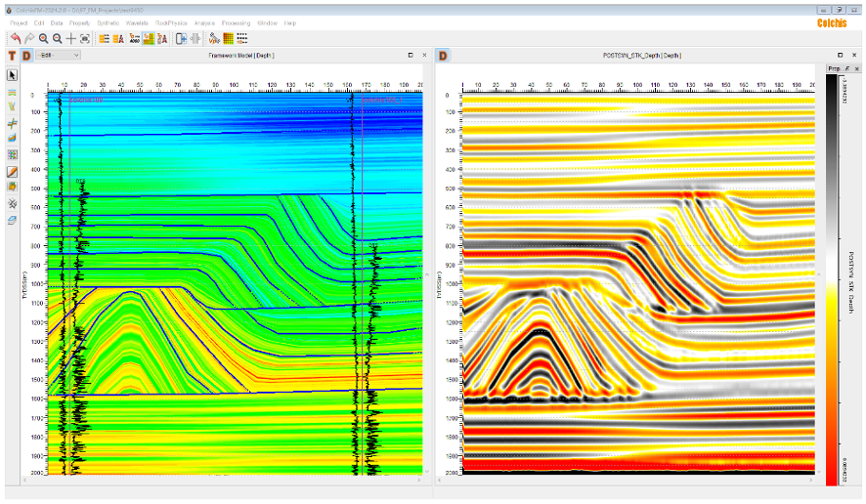
Task: Click the undo arrow in the toolbar
Action: pyautogui.click(x=16, y=38)
